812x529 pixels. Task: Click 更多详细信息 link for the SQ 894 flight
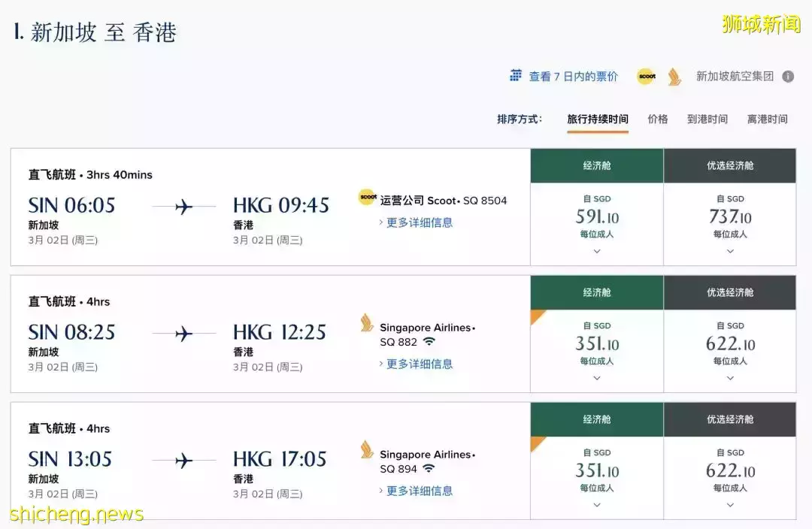pos(419,491)
